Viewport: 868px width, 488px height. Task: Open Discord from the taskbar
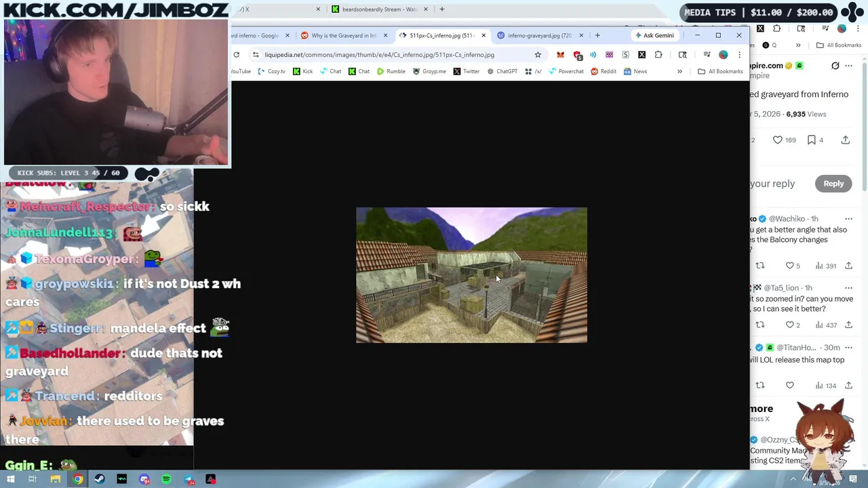pos(144,479)
